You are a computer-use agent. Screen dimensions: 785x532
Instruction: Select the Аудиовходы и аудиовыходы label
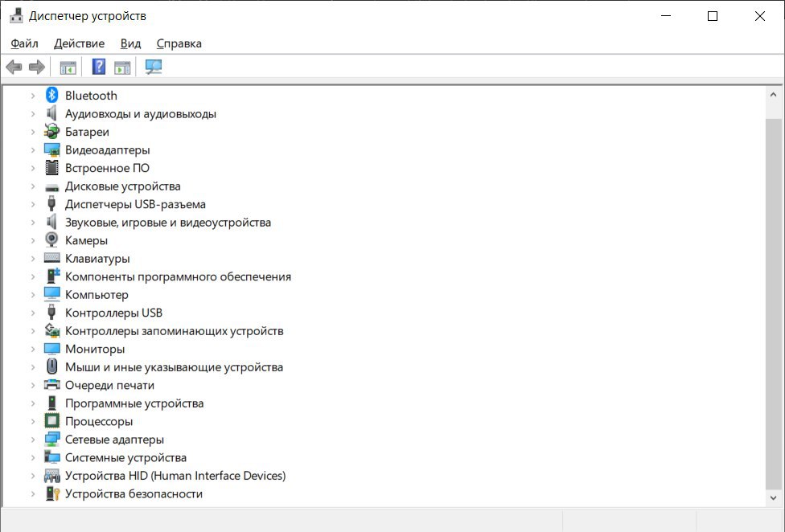pyautogui.click(x=141, y=113)
